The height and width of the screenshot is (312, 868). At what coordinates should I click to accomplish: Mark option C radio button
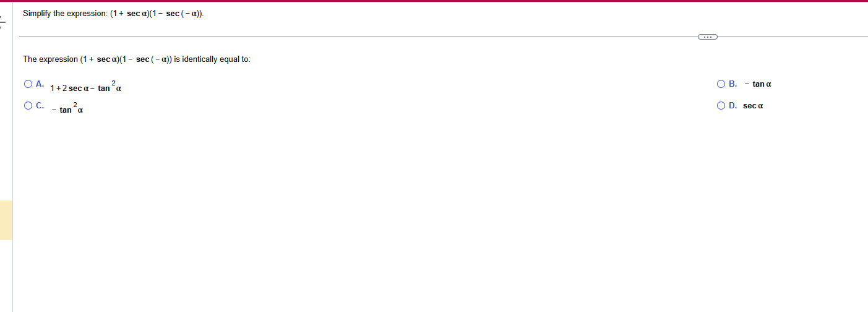28,106
